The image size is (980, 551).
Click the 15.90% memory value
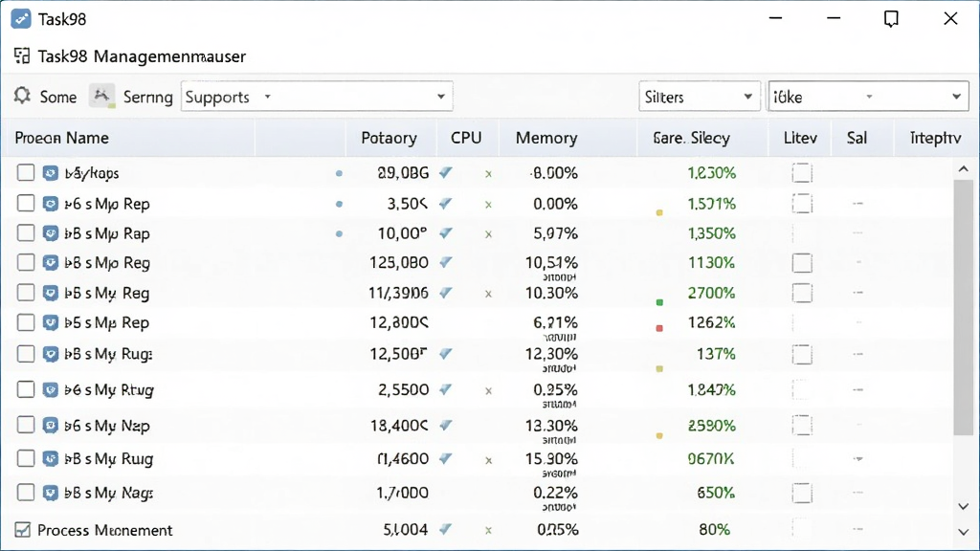point(551,458)
